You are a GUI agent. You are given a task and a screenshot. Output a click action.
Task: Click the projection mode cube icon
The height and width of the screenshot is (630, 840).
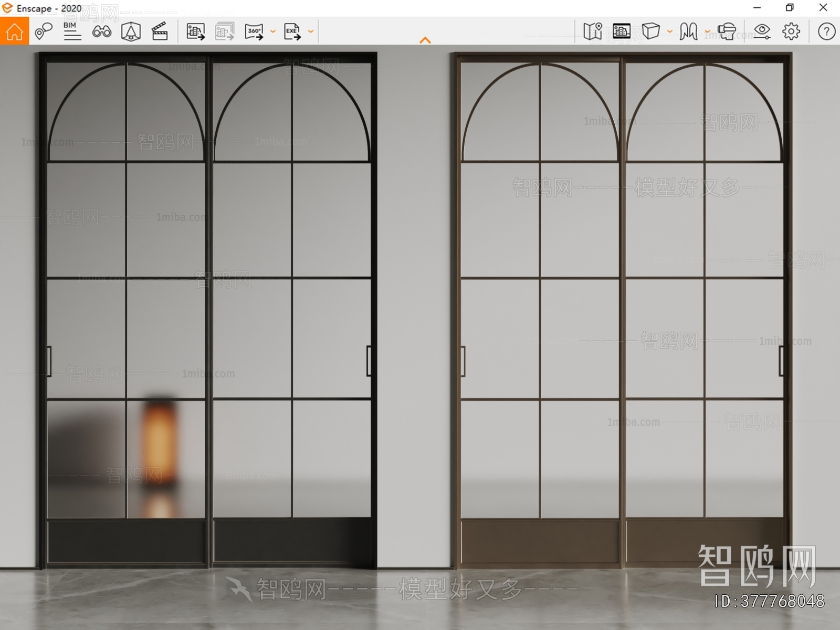651,31
